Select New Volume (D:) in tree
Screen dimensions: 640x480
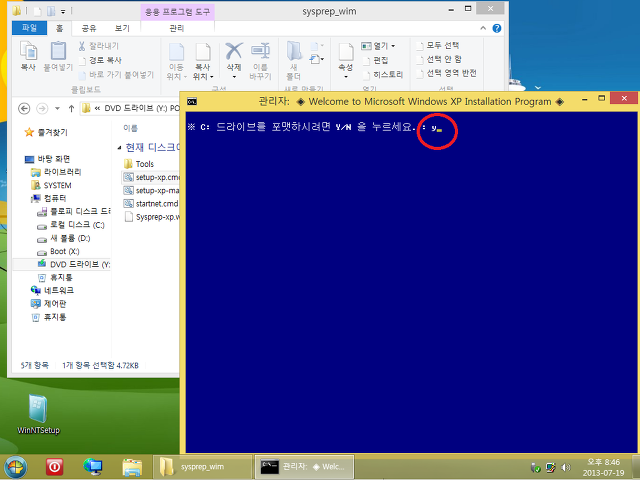pos(64,238)
